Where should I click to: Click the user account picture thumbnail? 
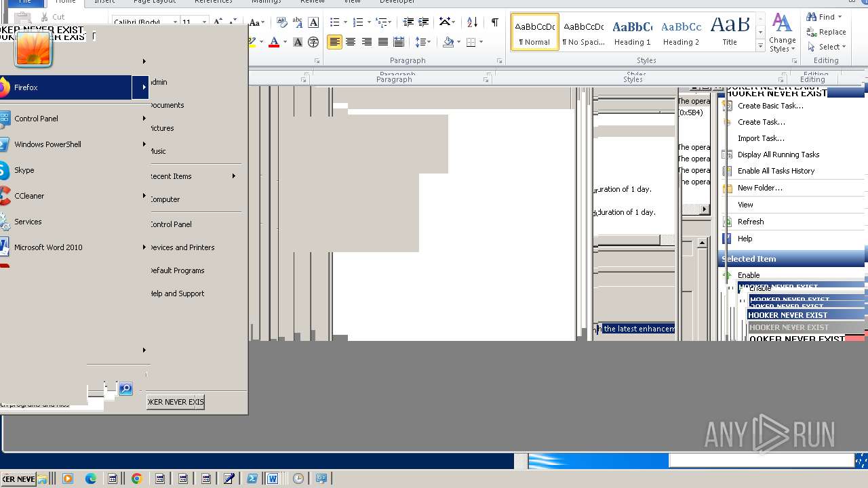33,49
